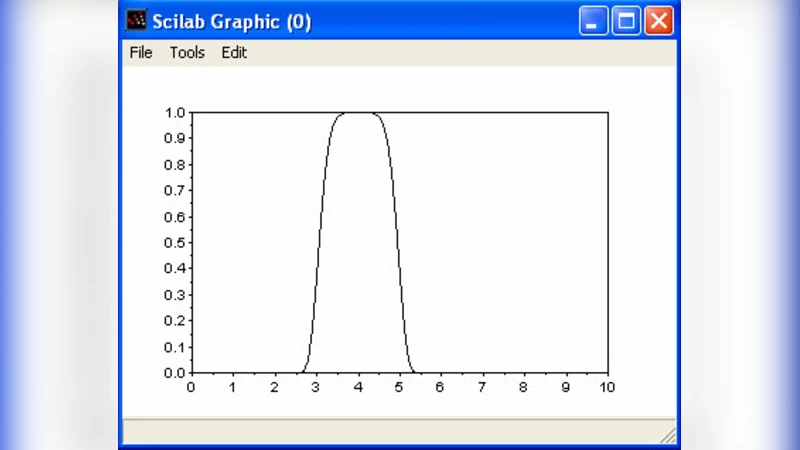Open the Edit menu
The height and width of the screenshot is (450, 800).
coord(234,53)
